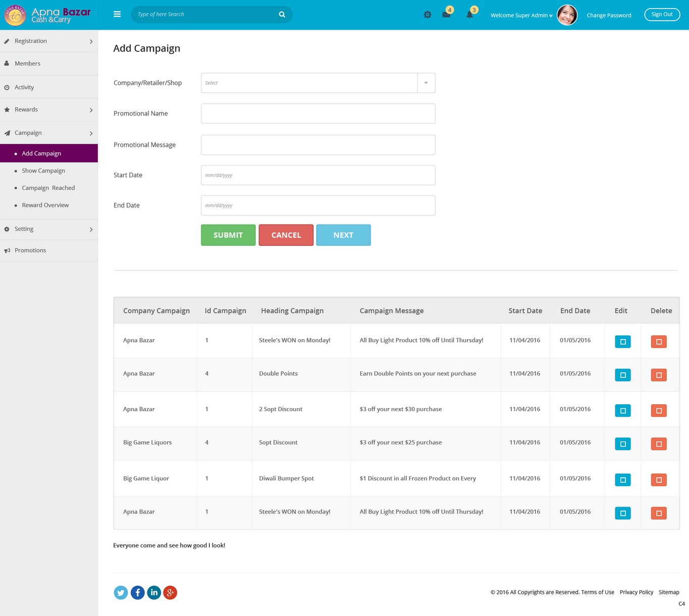
Task: Click the green SUBMIT button
Action: pos(228,235)
